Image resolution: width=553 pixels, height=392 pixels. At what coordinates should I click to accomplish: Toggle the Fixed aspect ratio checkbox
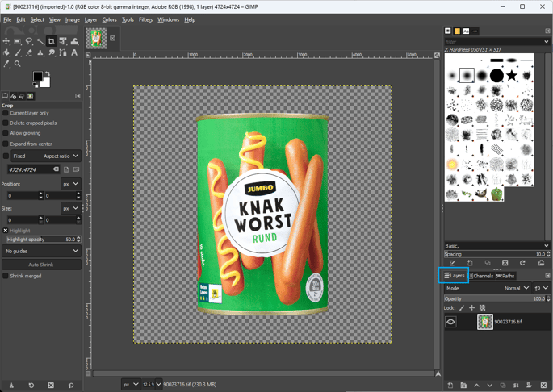[x=6, y=156]
